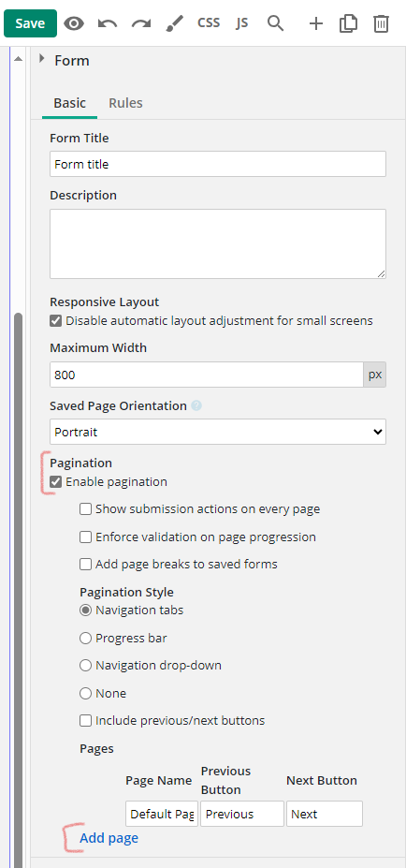Uncheck Enable pagination checkbox
This screenshot has height=868, width=406.
(x=55, y=482)
